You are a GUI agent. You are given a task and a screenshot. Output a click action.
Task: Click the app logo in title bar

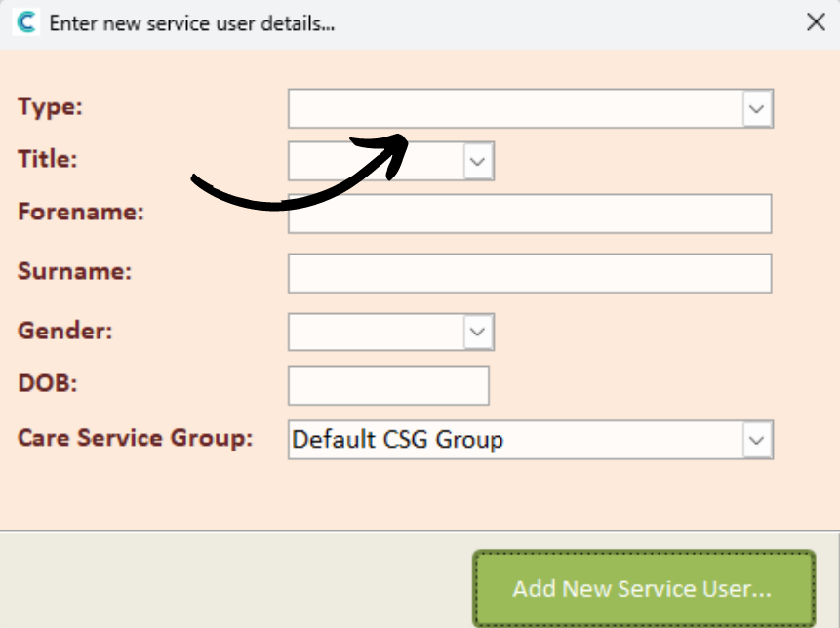[25, 22]
